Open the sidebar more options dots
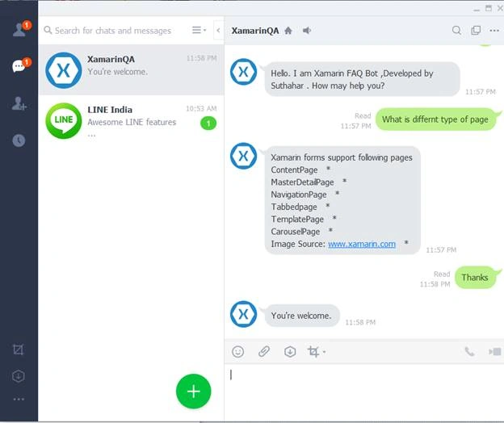 (19, 400)
